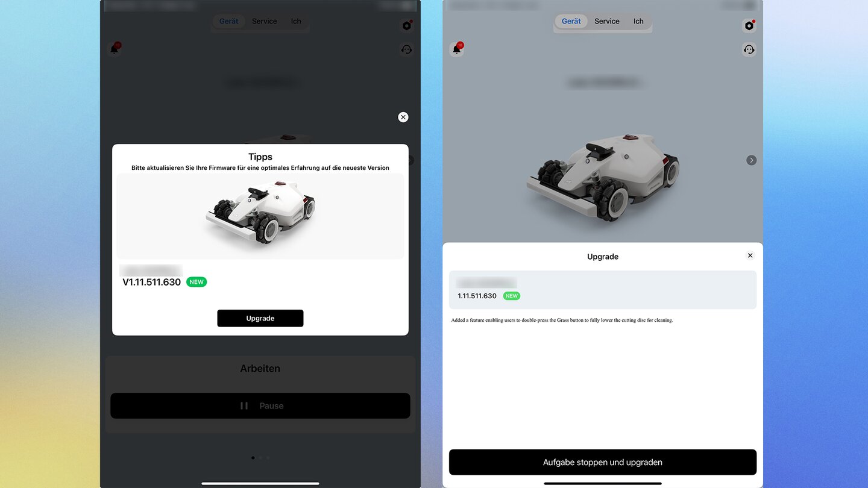Screen dimensions: 868x488
Task: Select firmware version 1.11.511.630 card
Action: [x=603, y=290]
